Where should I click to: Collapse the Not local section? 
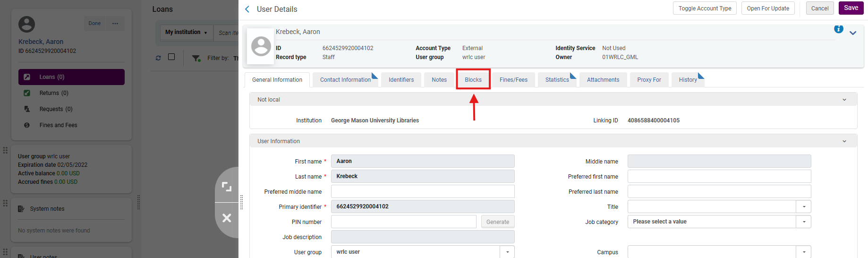pos(844,100)
